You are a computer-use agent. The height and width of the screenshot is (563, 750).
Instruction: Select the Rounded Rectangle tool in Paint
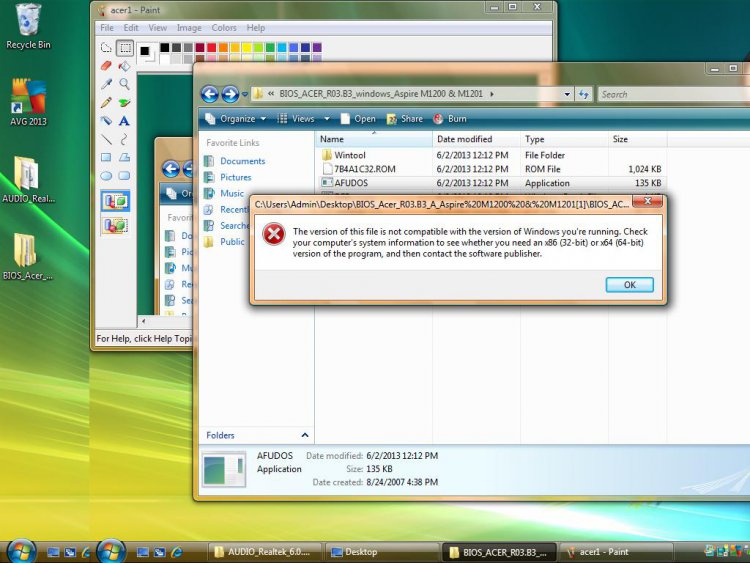point(125,176)
